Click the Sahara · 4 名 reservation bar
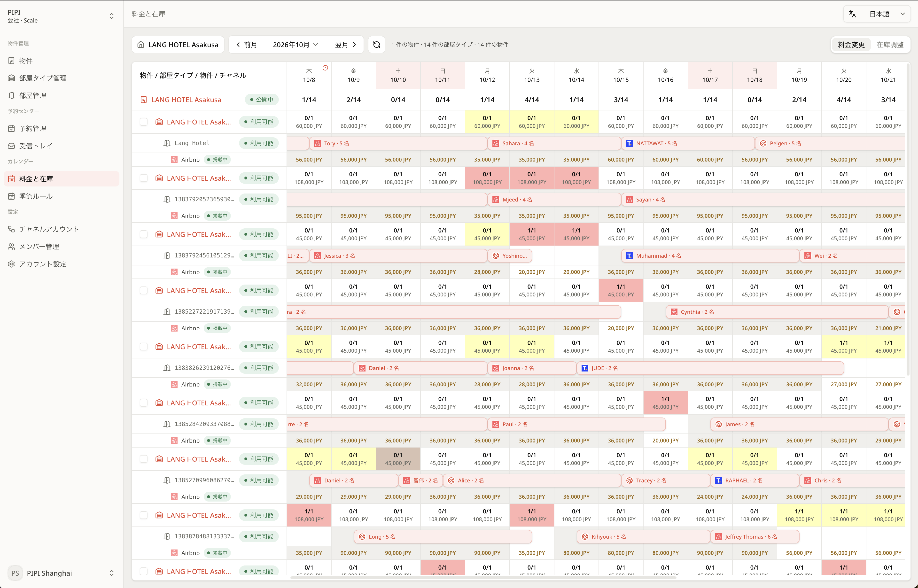The width and height of the screenshot is (918, 588). (x=554, y=143)
